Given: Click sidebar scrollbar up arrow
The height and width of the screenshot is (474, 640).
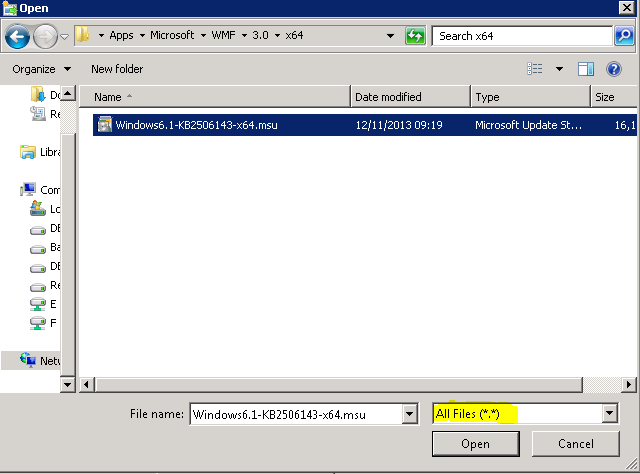Looking at the screenshot, I should click(x=68, y=93).
